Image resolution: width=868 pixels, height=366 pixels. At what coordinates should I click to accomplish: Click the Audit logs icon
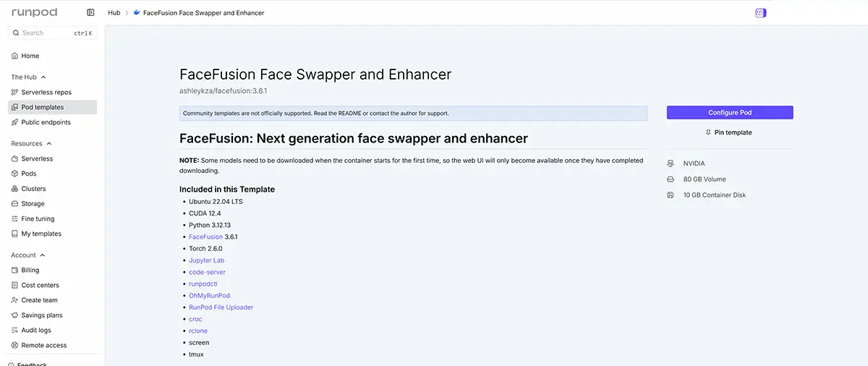coord(15,331)
